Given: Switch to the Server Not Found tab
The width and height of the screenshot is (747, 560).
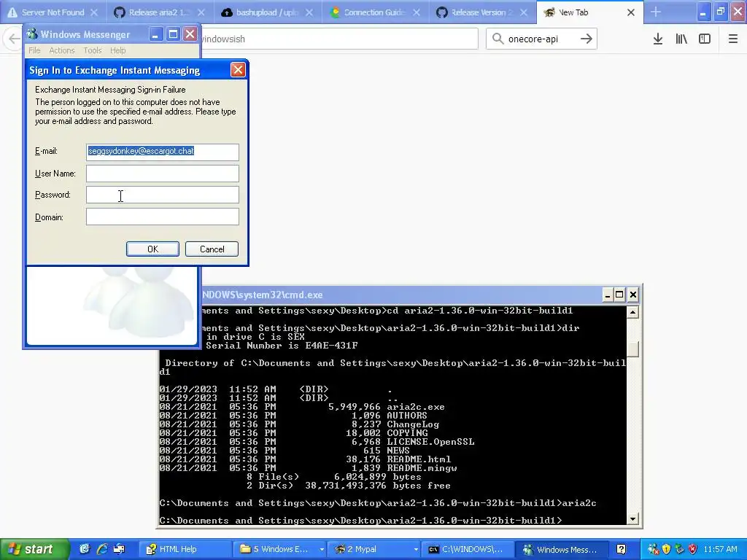Looking at the screenshot, I should (x=53, y=12).
